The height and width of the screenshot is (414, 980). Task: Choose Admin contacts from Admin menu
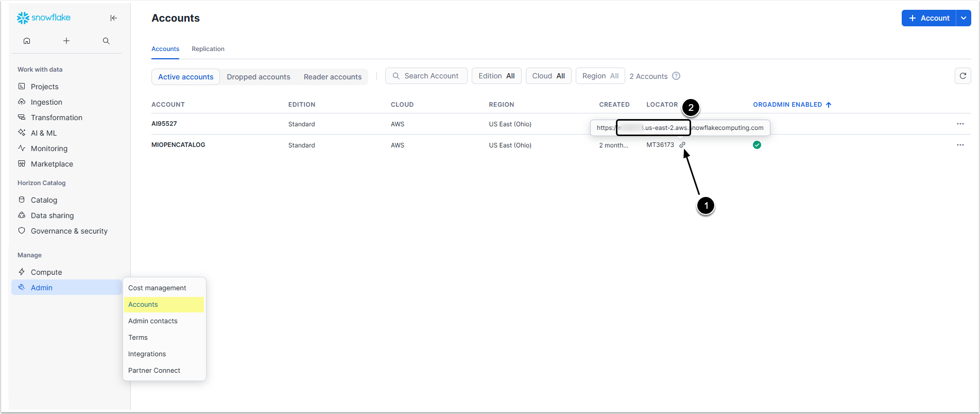click(164, 321)
